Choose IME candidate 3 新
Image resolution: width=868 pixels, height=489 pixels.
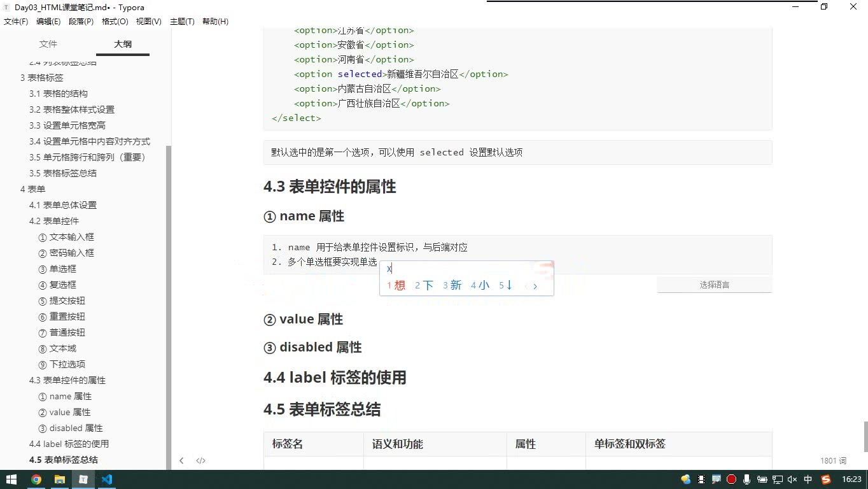point(452,285)
